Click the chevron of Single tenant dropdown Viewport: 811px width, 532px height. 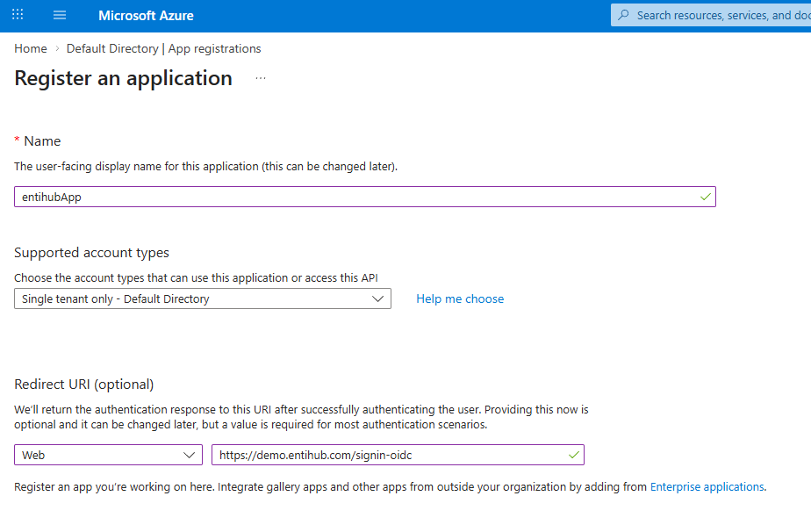coord(377,298)
